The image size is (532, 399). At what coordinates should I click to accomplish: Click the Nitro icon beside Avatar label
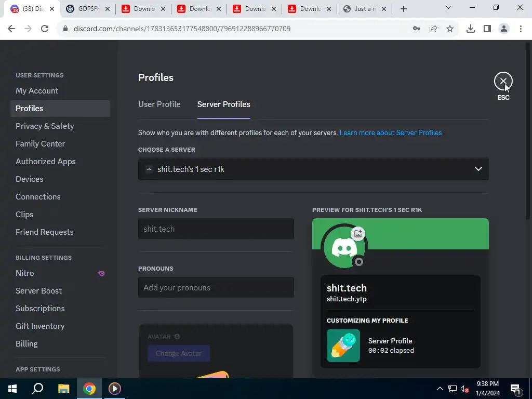tap(177, 337)
